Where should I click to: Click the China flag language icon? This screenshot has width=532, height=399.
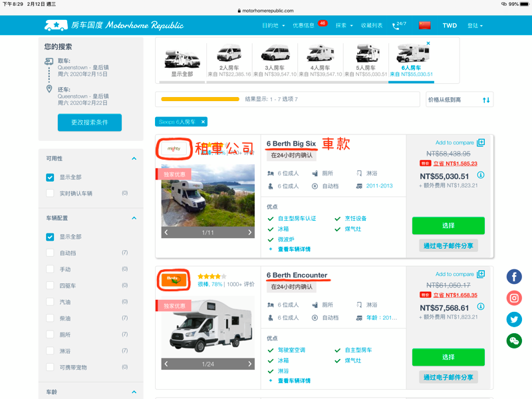(x=424, y=25)
